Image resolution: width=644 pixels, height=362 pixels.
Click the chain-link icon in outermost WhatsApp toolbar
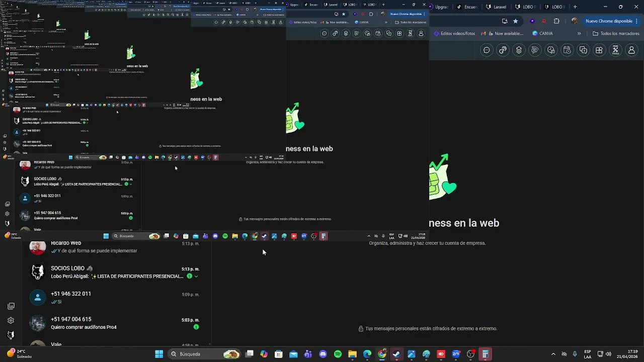(503, 50)
